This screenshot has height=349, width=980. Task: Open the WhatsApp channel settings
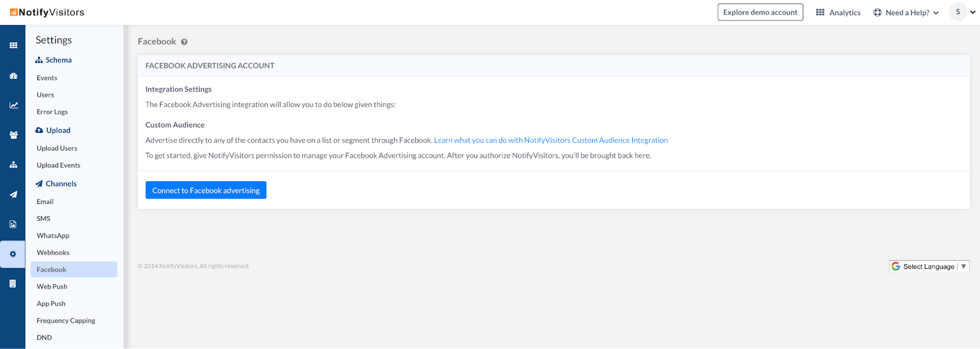click(x=53, y=236)
